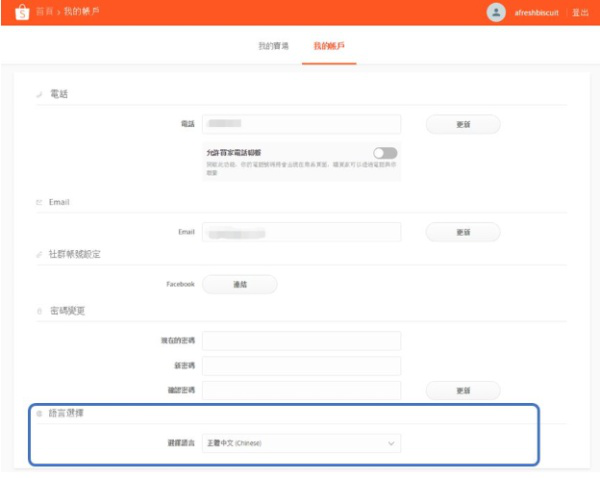The height and width of the screenshot is (478, 600).
Task: Click the chevron arrow on language selector
Action: click(390, 442)
